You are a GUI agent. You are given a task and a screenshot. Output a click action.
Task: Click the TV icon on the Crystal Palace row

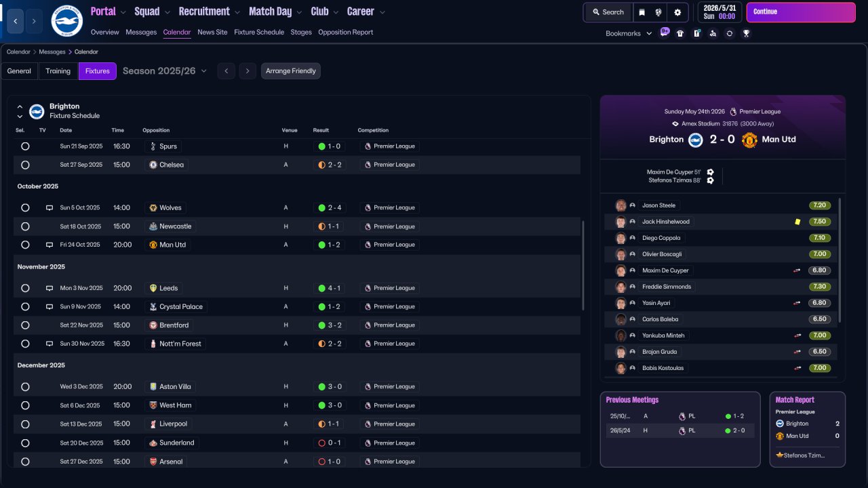point(50,307)
